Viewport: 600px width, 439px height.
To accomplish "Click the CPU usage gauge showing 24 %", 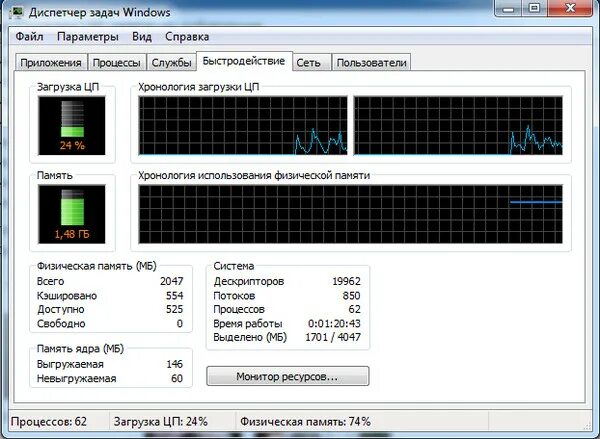I will pyautogui.click(x=72, y=126).
